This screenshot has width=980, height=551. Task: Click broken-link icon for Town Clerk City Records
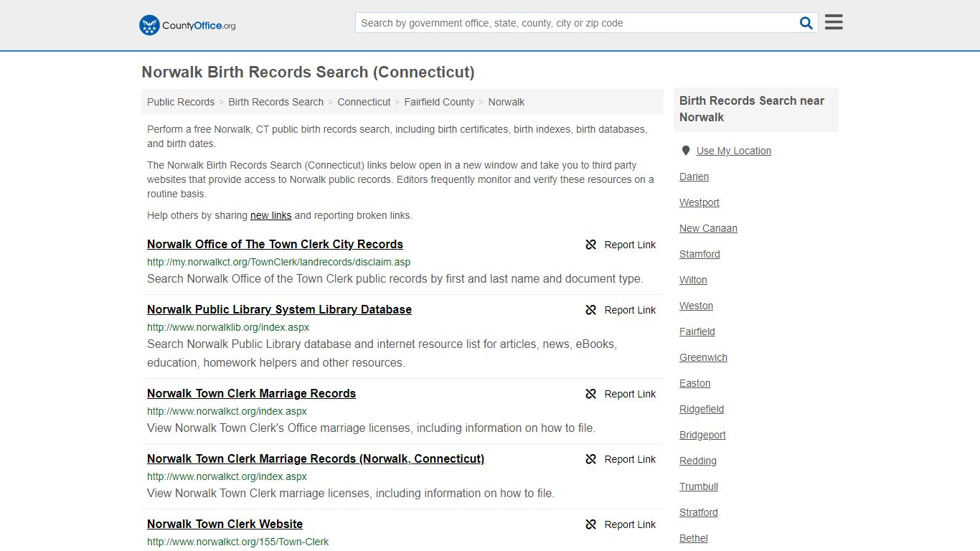(591, 245)
